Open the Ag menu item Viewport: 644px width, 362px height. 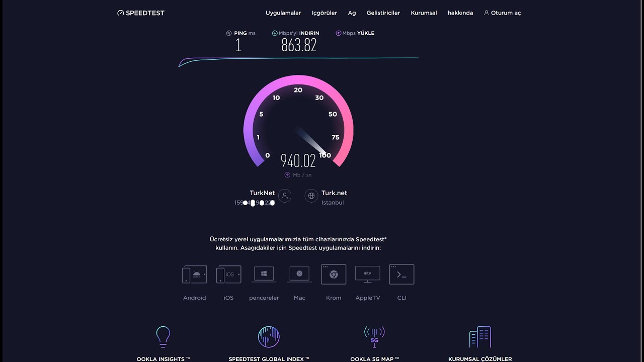point(352,13)
